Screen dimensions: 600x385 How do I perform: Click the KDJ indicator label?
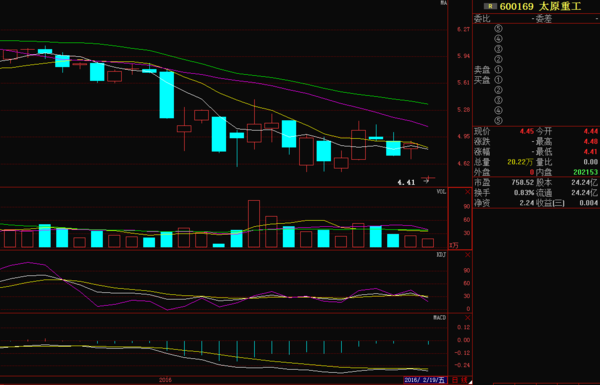click(x=441, y=255)
